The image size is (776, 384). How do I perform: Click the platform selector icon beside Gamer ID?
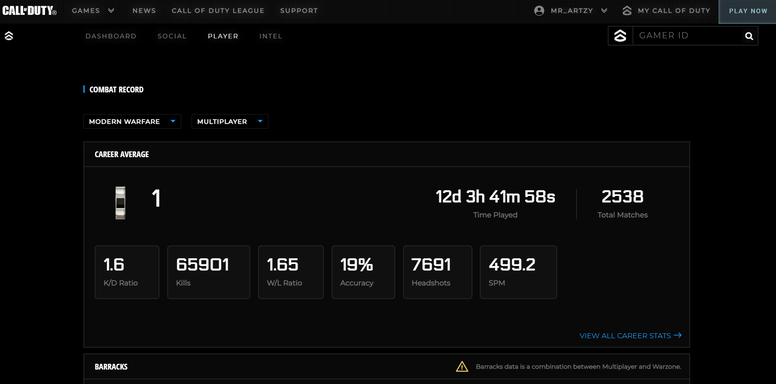pos(620,36)
